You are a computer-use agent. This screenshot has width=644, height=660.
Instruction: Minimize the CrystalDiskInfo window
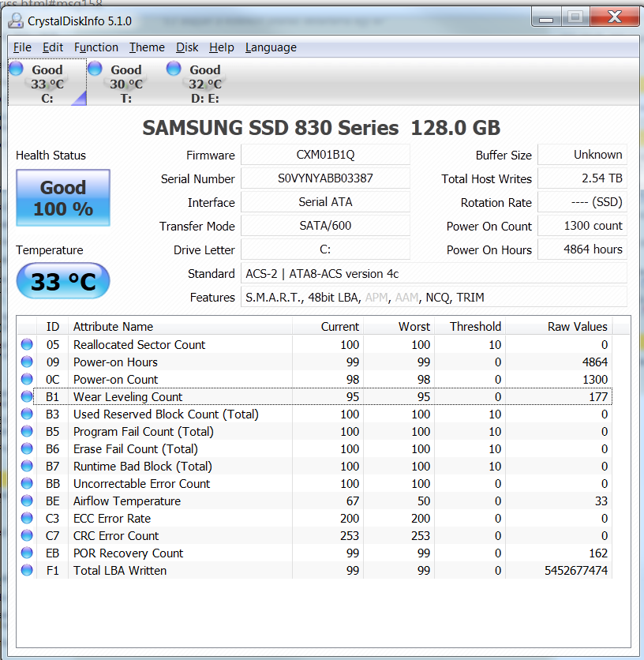pos(546,18)
